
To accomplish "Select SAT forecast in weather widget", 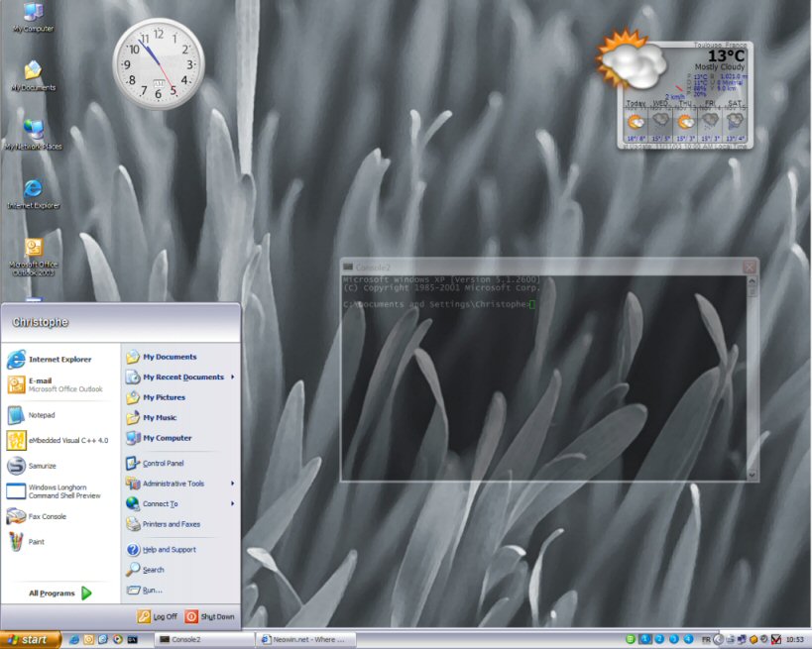I will [x=735, y=122].
